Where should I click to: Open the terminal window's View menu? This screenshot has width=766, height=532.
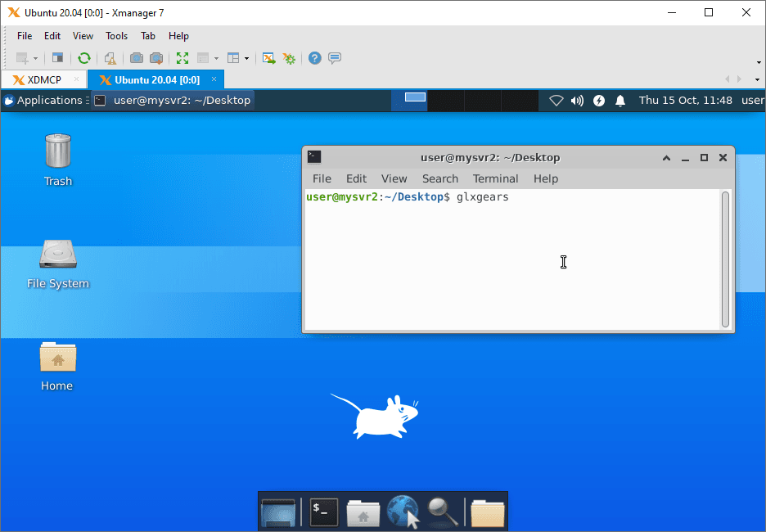pos(394,178)
